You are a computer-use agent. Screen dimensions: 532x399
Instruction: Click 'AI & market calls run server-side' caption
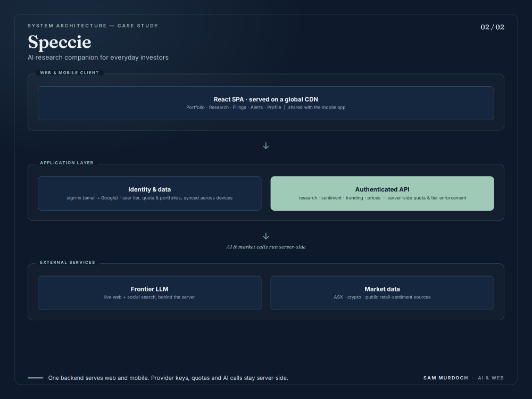[x=266, y=247]
